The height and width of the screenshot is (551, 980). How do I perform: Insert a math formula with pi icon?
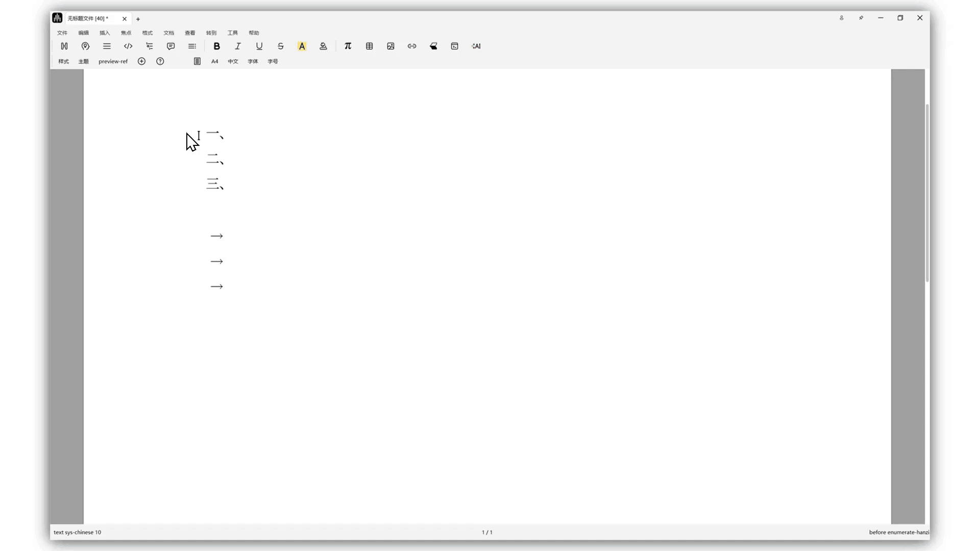pos(348,46)
